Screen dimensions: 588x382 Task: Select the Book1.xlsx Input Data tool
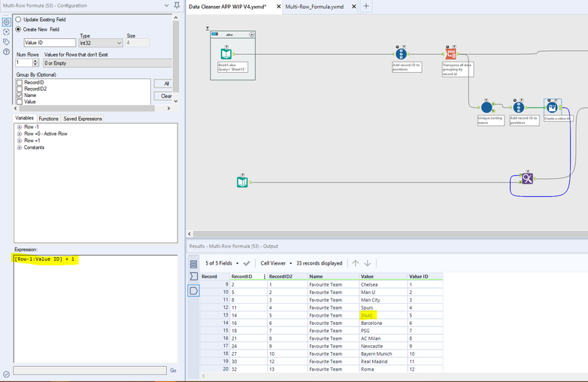point(226,53)
